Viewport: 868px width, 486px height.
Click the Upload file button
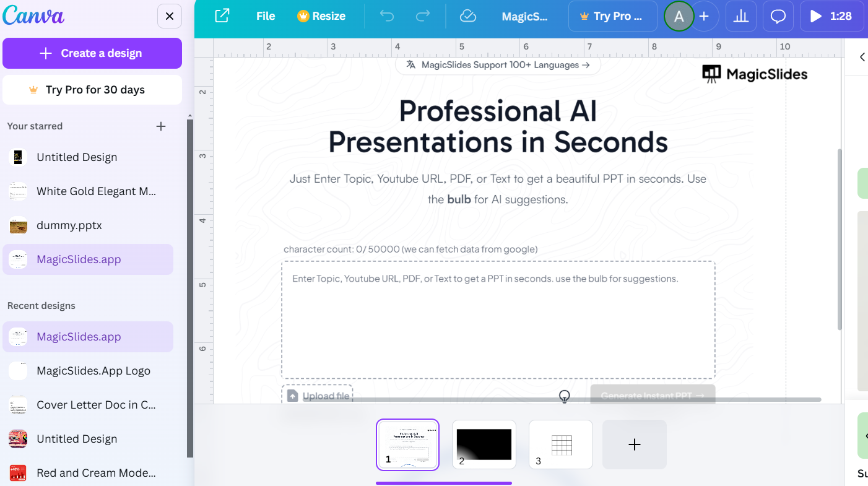[x=318, y=396]
